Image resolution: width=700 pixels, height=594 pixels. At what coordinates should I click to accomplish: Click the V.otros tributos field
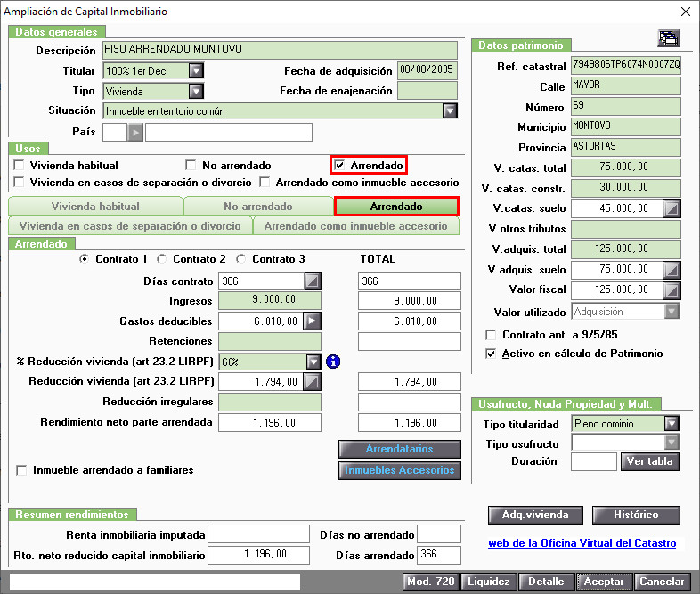pyautogui.click(x=626, y=229)
